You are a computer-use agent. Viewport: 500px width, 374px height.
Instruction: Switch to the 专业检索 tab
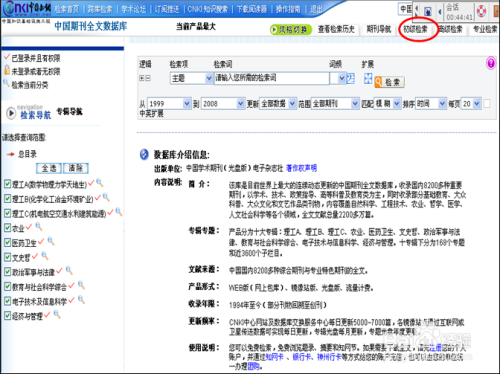click(x=485, y=29)
